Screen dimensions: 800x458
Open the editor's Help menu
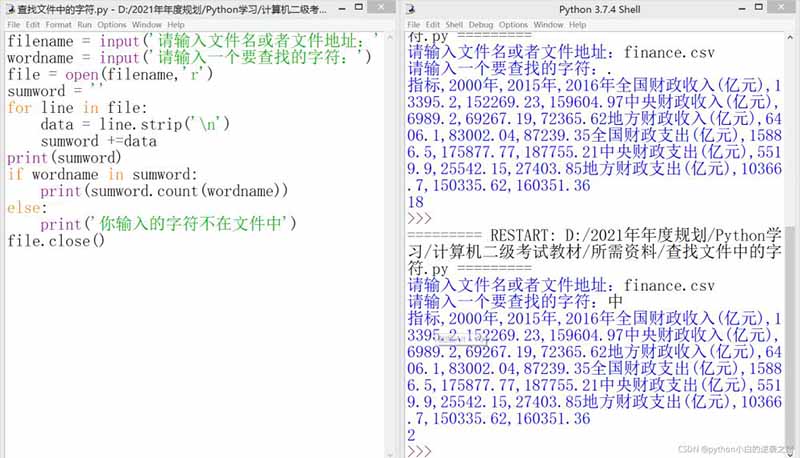(176, 24)
